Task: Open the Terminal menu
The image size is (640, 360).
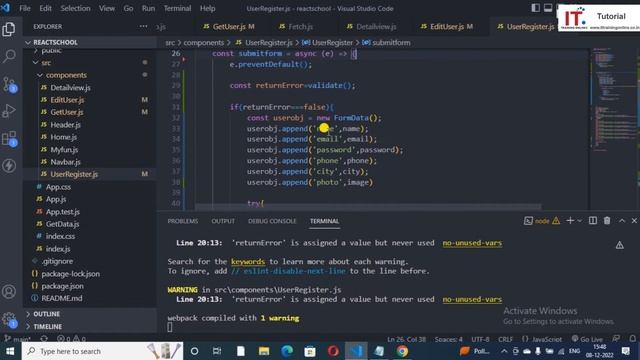Action: (x=177, y=8)
